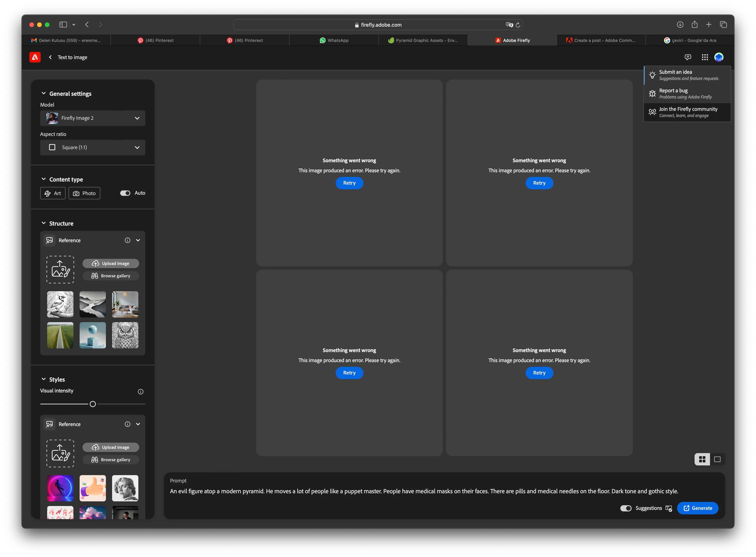Image resolution: width=756 pixels, height=557 pixels.
Task: Click the Adobe logo home icon
Action: 35,57
